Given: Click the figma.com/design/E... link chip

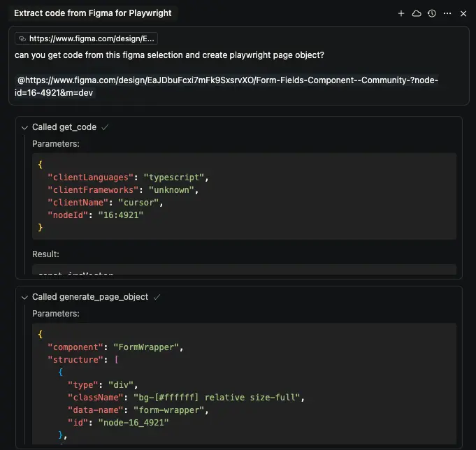Looking at the screenshot, I should pos(86,38).
